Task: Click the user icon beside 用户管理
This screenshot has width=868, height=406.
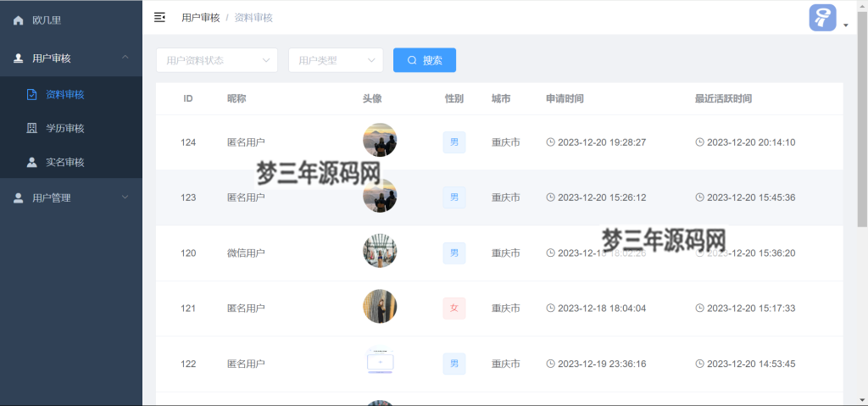Action: 19,197
